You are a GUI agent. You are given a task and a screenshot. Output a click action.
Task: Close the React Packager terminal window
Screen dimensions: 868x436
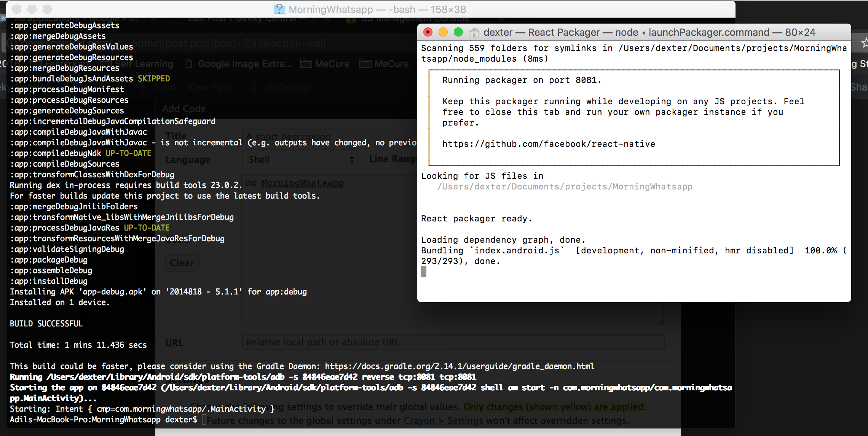428,32
